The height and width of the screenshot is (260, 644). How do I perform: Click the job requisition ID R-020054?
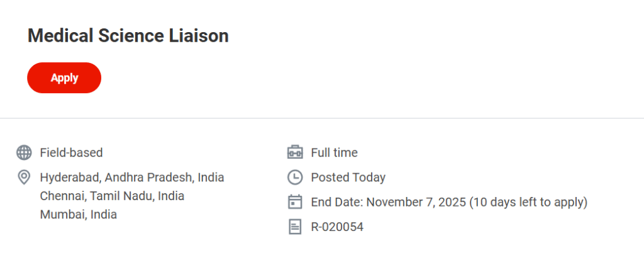click(x=337, y=227)
